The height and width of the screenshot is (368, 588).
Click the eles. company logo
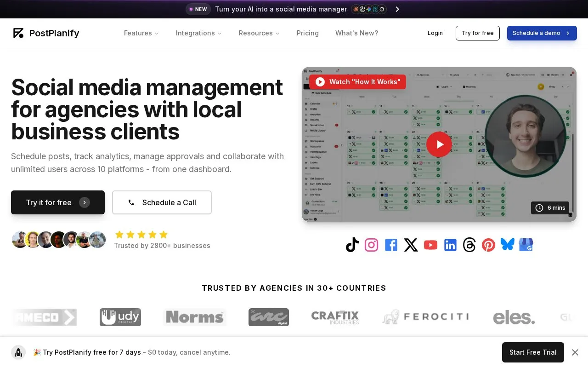point(514,317)
